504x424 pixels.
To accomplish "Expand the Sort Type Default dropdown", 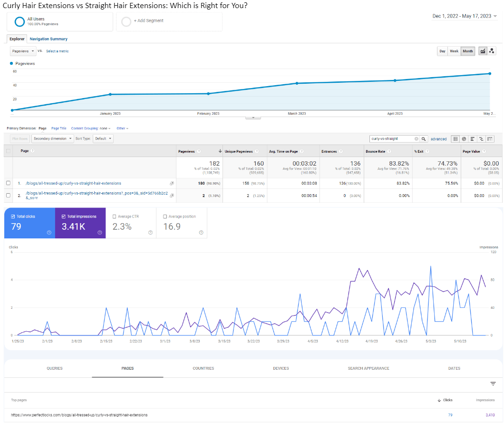I will pos(103,138).
